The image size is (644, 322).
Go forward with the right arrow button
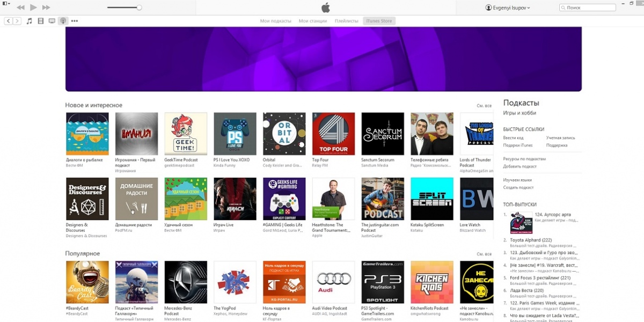17,21
